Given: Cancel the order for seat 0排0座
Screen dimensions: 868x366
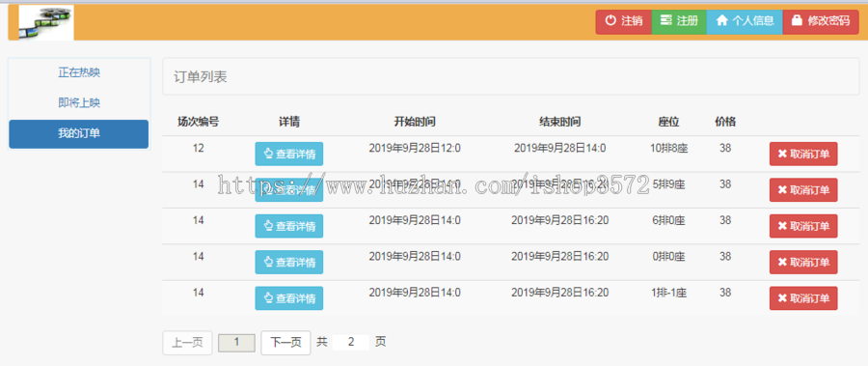Looking at the screenshot, I should pos(803,263).
